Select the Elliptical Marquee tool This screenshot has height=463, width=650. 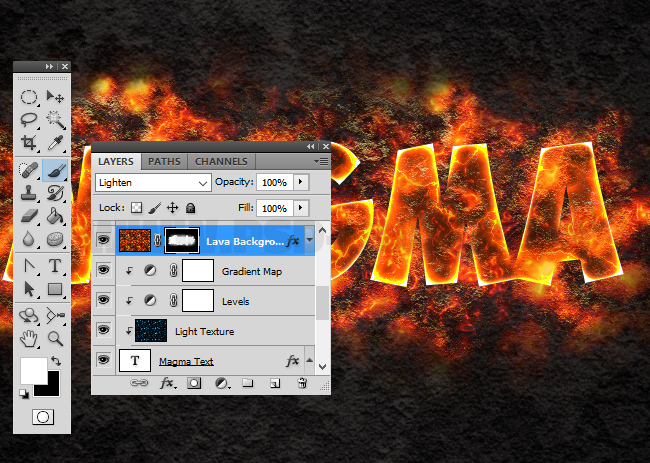(x=29, y=97)
